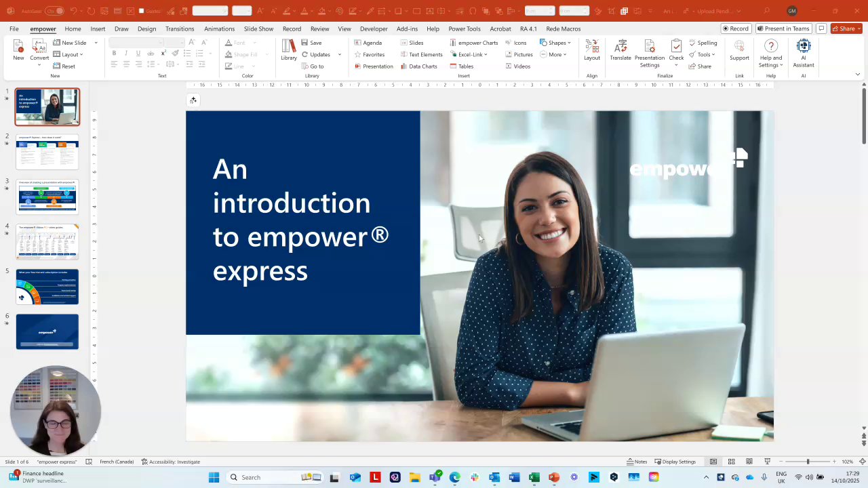
Task: Switch to Slide Sorter view
Action: pos(731,462)
